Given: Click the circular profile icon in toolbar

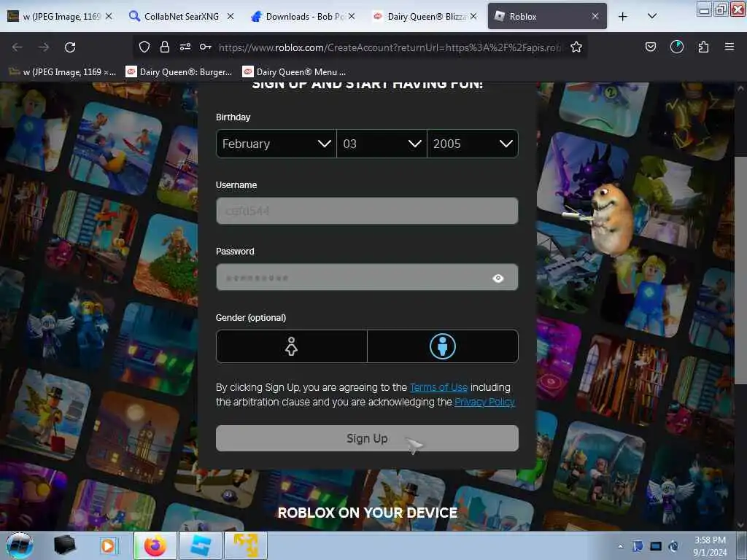Looking at the screenshot, I should coord(676,47).
